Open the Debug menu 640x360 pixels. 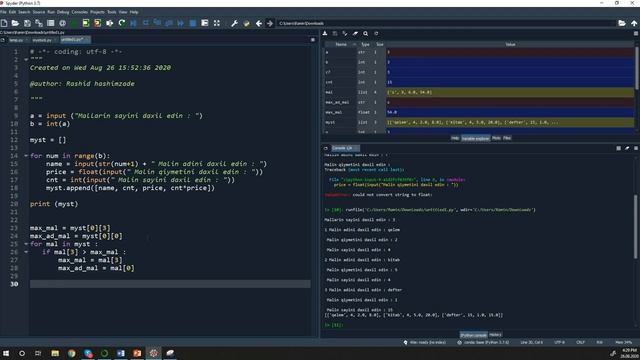tap(63, 12)
